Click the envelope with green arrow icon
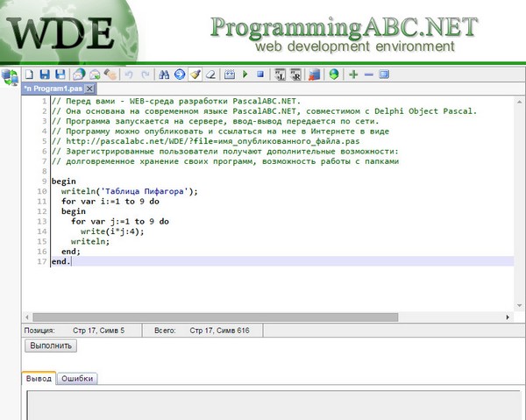Screen dimensions: 526x420 (x=95, y=75)
